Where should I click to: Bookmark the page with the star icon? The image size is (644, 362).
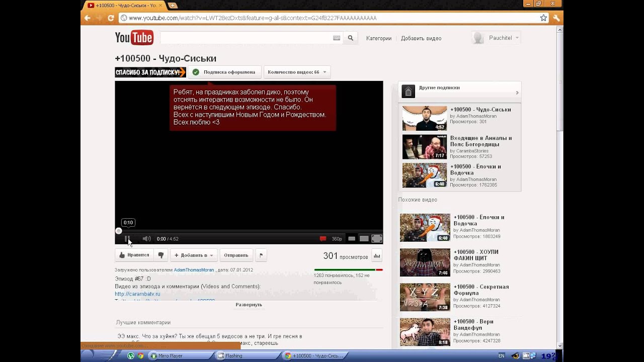543,18
